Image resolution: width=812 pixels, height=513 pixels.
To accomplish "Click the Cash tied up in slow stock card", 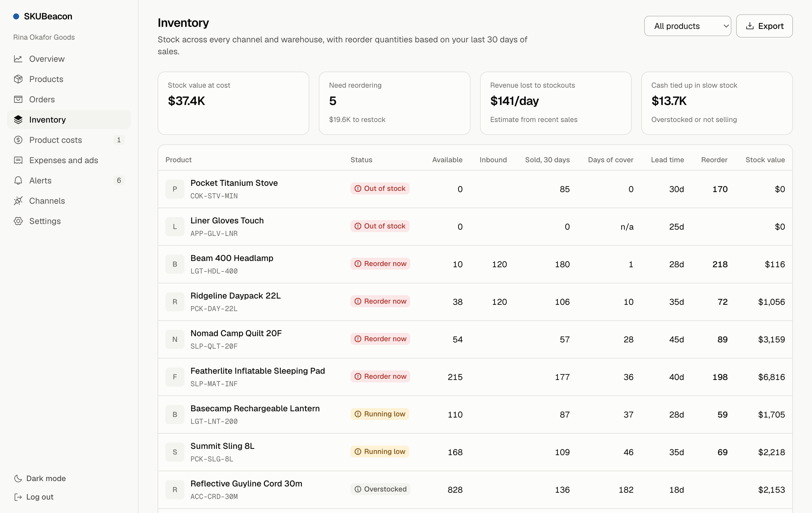I will coord(716,103).
